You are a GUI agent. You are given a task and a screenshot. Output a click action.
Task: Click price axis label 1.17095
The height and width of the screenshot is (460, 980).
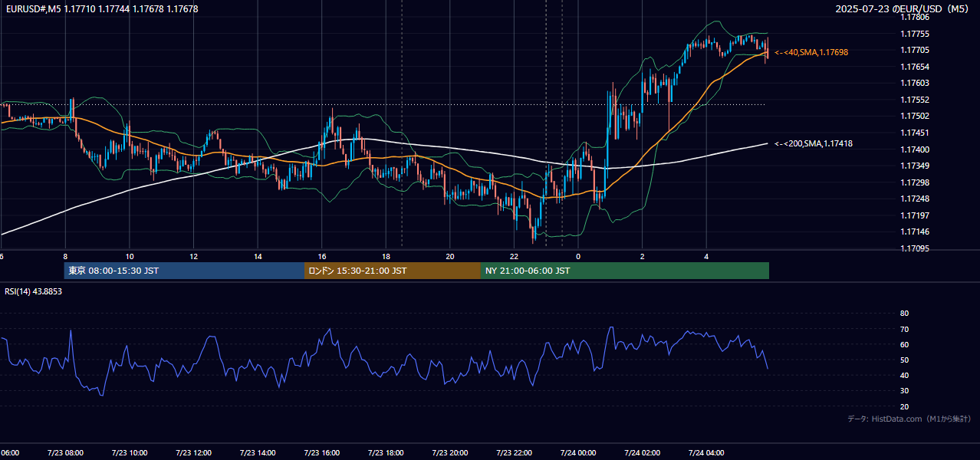coord(914,248)
